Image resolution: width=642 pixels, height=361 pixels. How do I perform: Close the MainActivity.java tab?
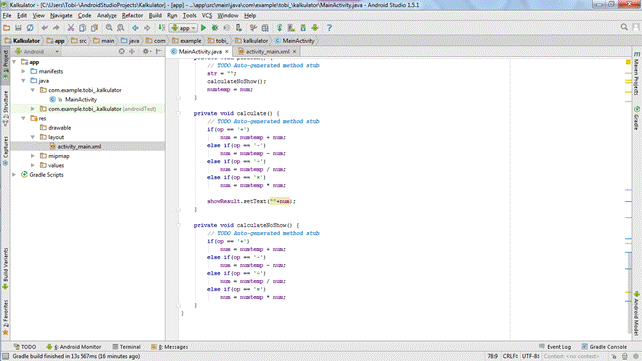pos(226,52)
